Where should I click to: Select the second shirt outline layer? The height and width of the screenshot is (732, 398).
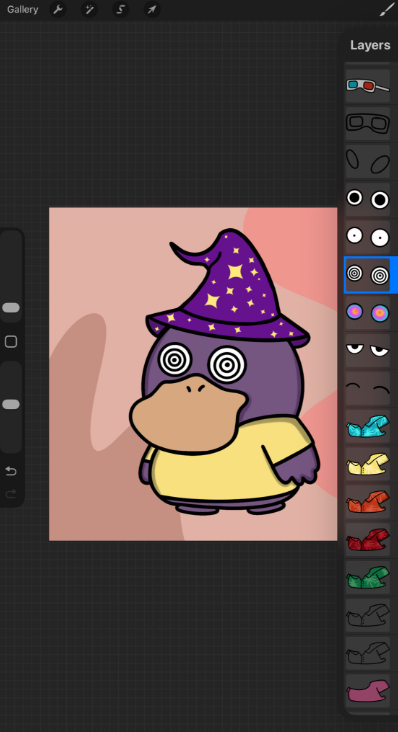pos(368,653)
